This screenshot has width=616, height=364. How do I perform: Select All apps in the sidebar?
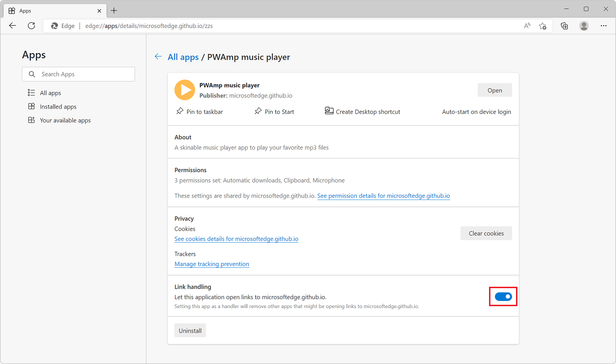pyautogui.click(x=44, y=93)
